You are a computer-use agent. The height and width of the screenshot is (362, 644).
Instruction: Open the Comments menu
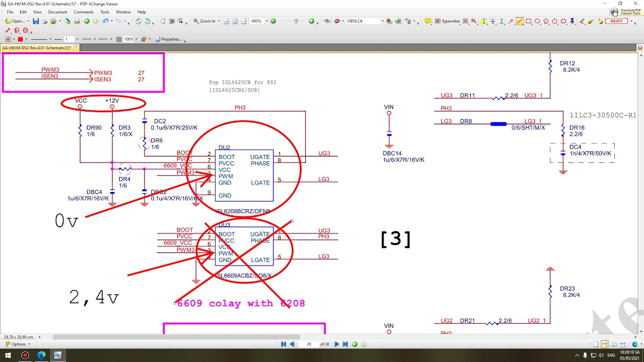(x=84, y=12)
